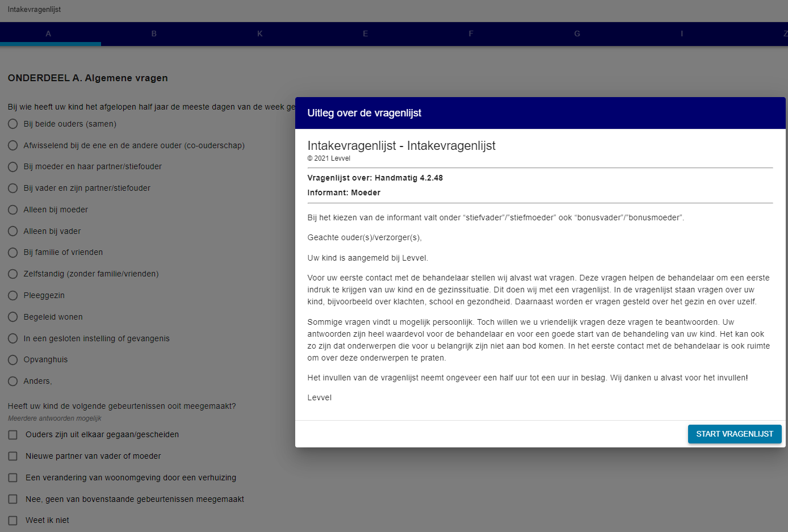Screen dimensions: 788x532
Task: Click the Meerdere antwoorden mogelijk hint
Action: [x=55, y=418]
